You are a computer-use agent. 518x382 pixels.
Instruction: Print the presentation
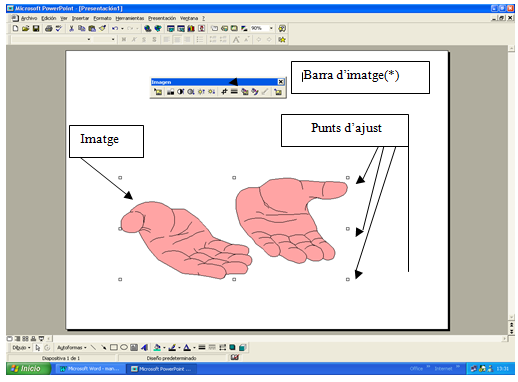(48, 29)
